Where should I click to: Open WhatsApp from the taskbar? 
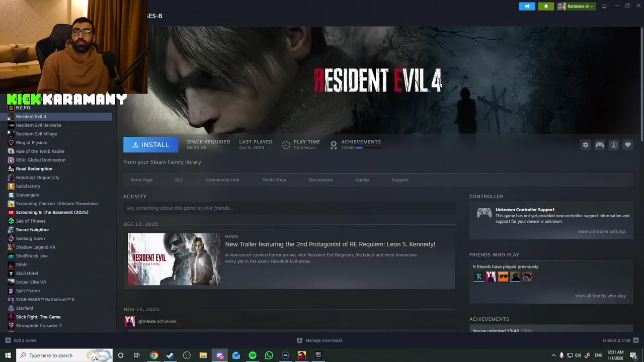coord(269,355)
